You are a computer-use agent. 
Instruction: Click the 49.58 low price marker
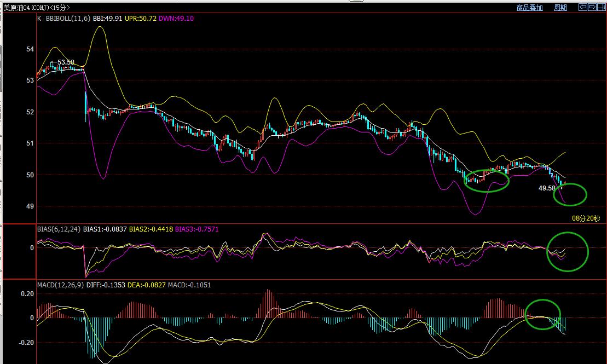547,188
